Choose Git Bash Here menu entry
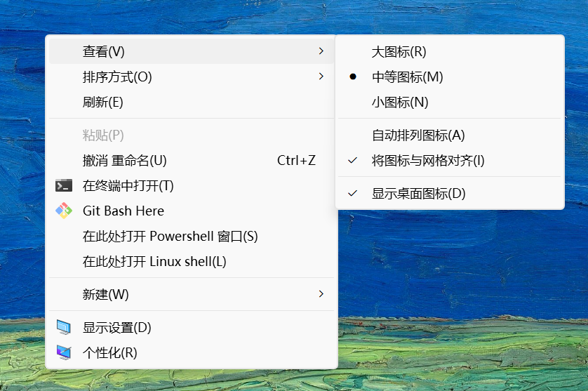 (x=192, y=211)
